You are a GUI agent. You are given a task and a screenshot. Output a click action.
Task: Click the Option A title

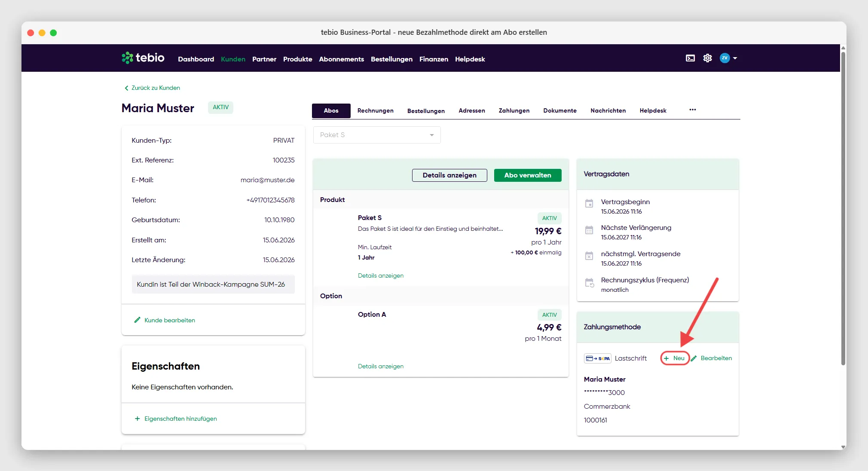[372, 315]
